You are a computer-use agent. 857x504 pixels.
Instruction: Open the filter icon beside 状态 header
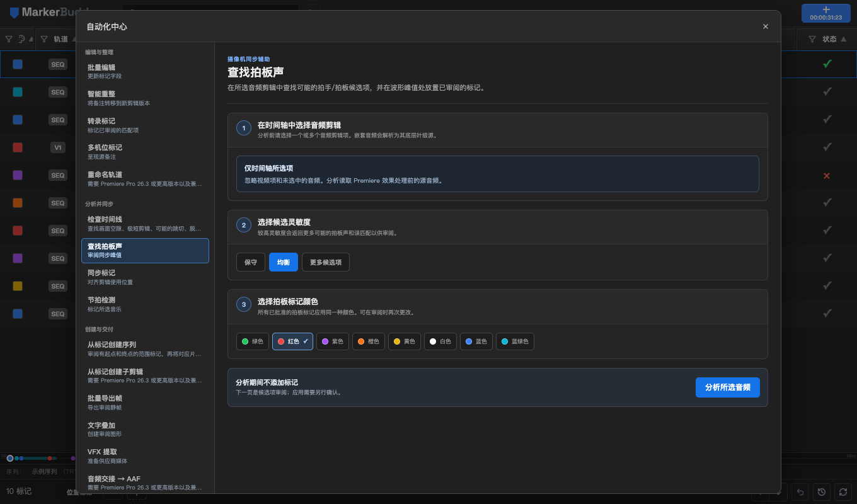(812, 39)
